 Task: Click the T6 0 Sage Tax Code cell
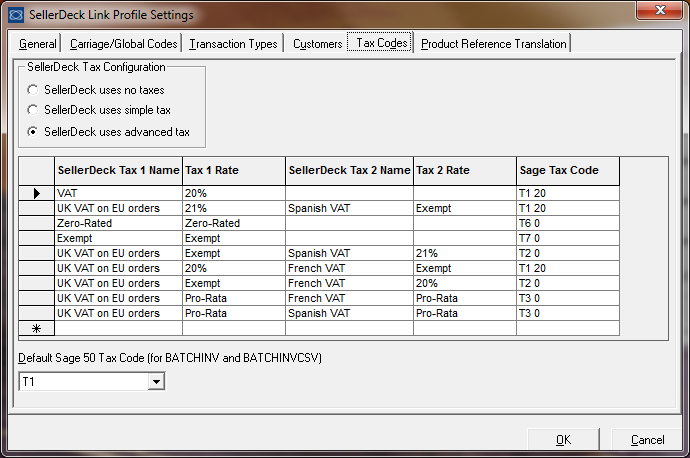coord(567,223)
